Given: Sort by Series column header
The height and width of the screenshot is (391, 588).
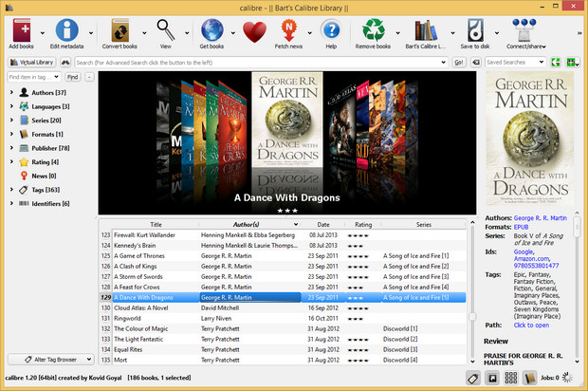Looking at the screenshot, I should click(x=424, y=224).
